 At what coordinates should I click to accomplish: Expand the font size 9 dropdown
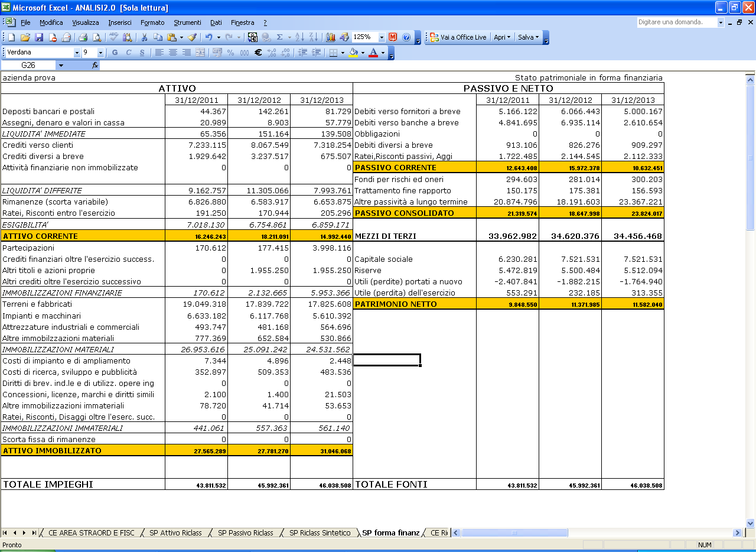(x=100, y=53)
